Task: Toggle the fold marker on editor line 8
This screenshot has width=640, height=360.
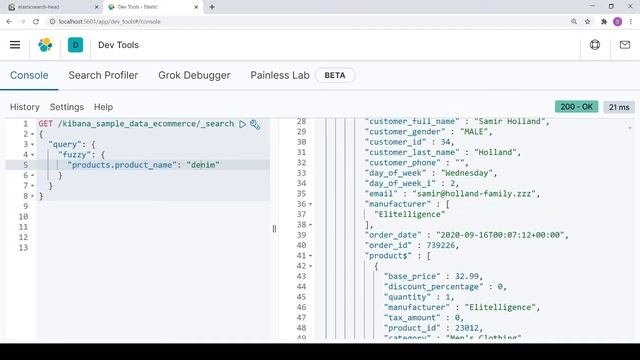Action: 33,196
